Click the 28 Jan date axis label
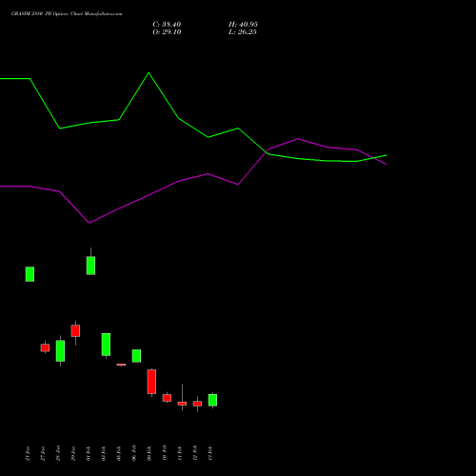This screenshot has height=476, width=476. tap(58, 453)
